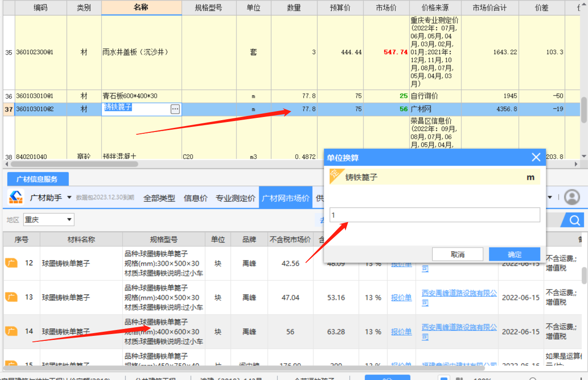Click price 47.04 in material row 13
588x380 pixels.
[291, 298]
